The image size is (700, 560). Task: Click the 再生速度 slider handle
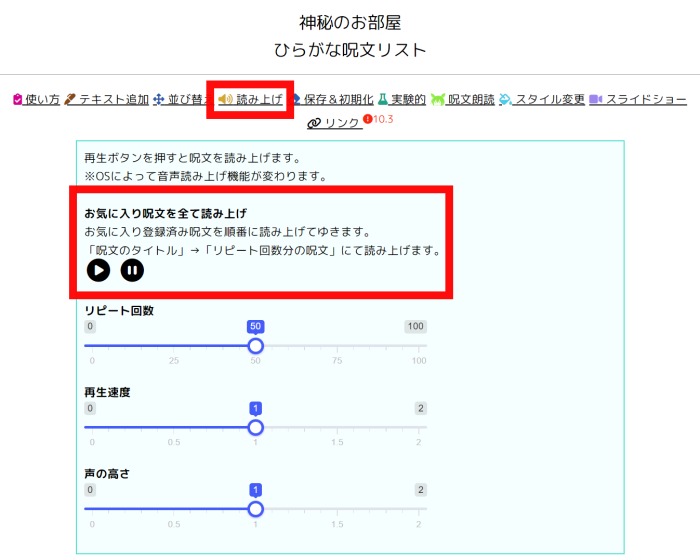click(x=255, y=427)
